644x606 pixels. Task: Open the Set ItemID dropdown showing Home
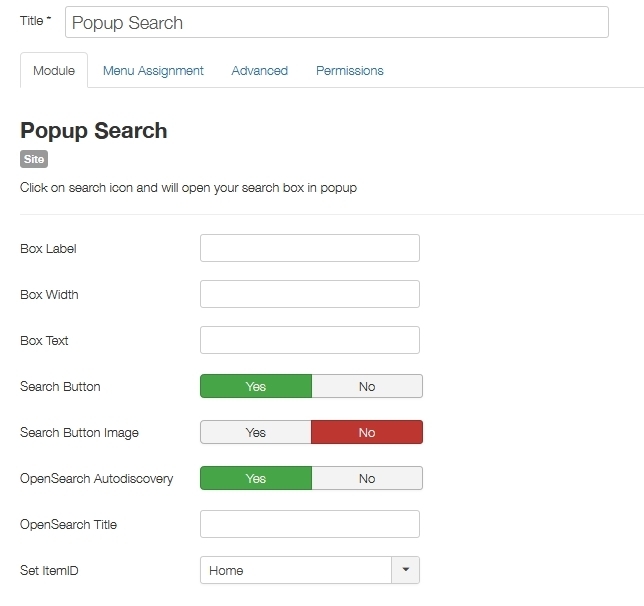pos(296,570)
